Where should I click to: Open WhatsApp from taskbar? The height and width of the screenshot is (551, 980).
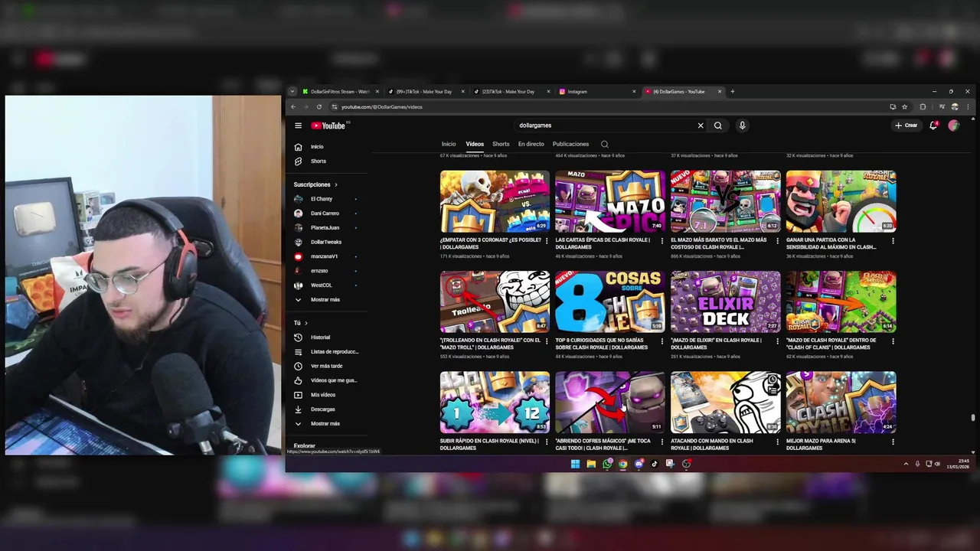(x=607, y=464)
